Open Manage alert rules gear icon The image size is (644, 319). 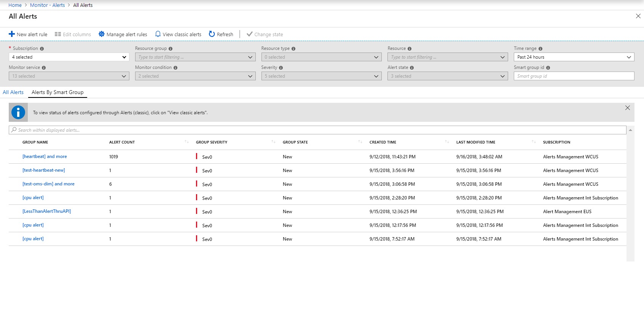pos(102,34)
